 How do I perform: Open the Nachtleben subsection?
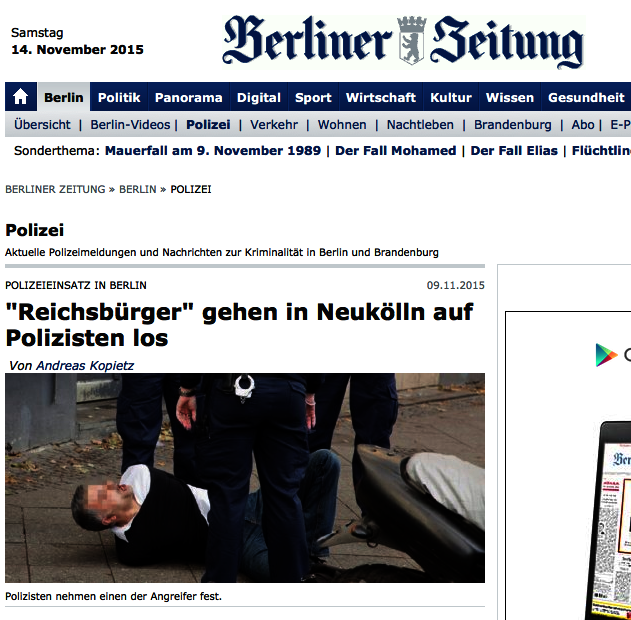[420, 125]
